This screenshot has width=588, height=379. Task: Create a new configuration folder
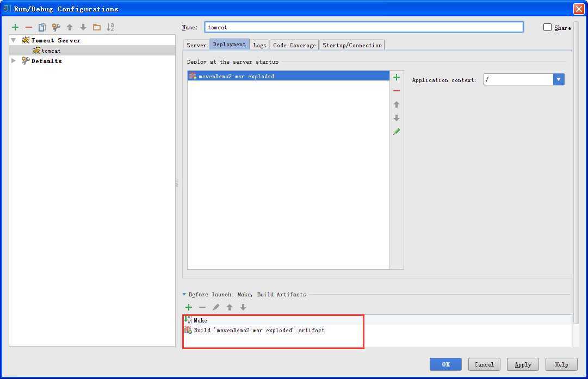97,27
